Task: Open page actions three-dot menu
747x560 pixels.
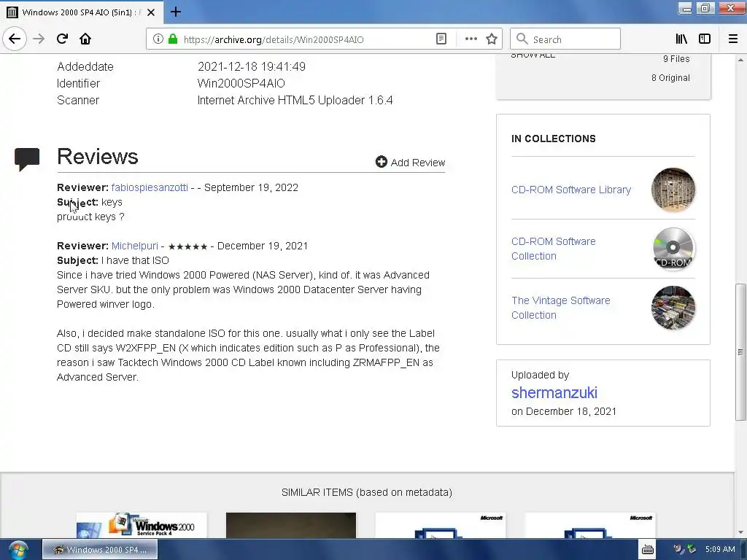Action: 471,39
